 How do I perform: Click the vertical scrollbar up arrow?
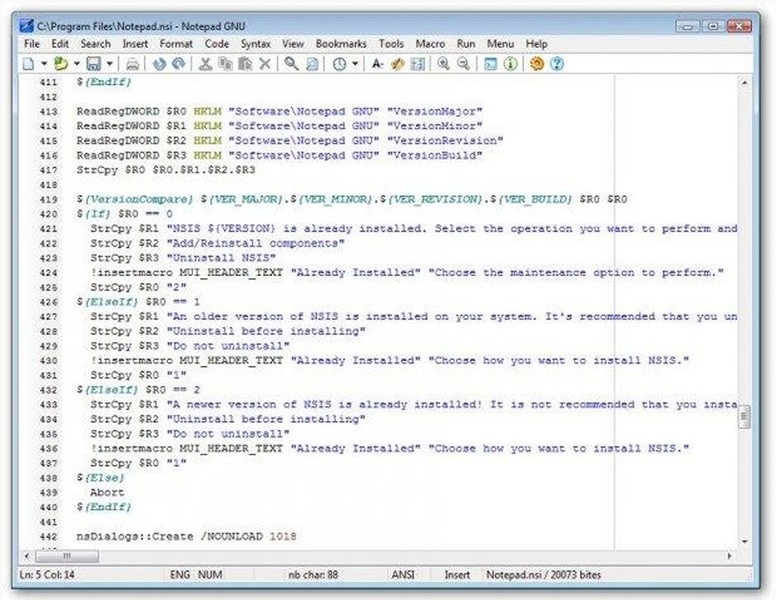coord(744,83)
